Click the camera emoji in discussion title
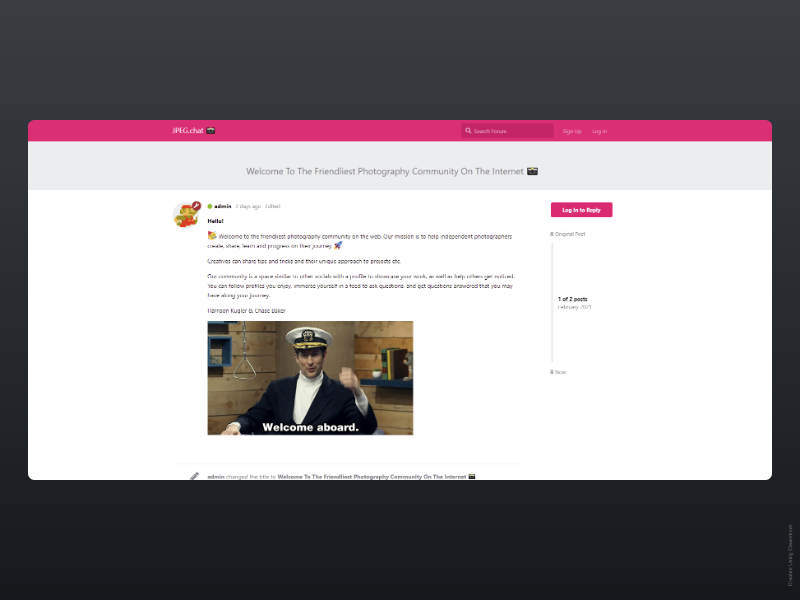Image resolution: width=800 pixels, height=600 pixels. pyautogui.click(x=532, y=171)
